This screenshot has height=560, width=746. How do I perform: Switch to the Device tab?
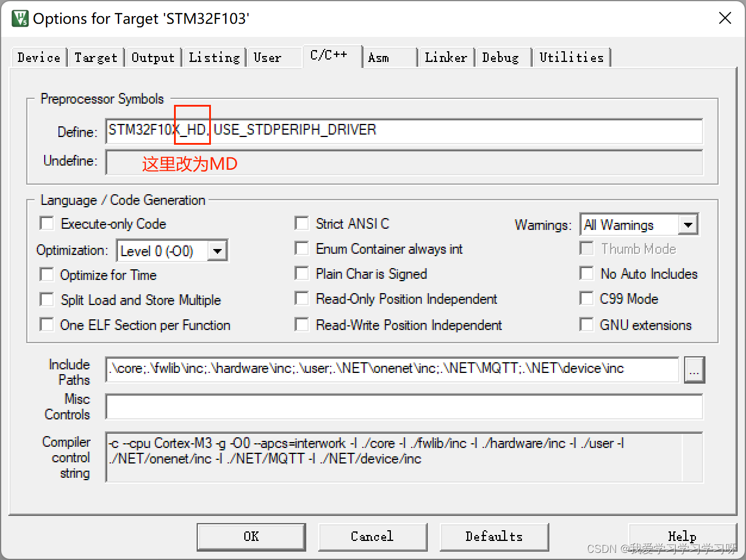[x=38, y=57]
